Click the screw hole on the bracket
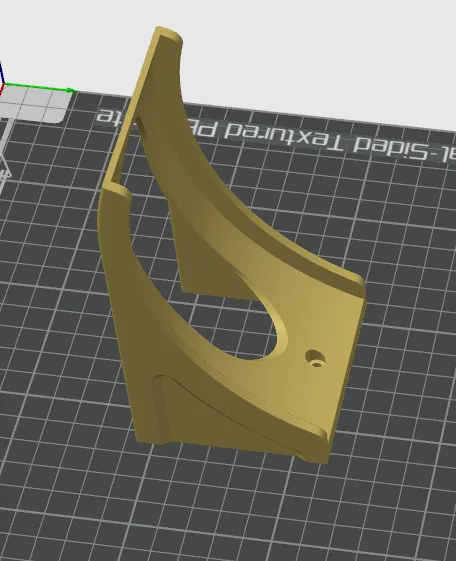456x561 pixels. pos(316,359)
